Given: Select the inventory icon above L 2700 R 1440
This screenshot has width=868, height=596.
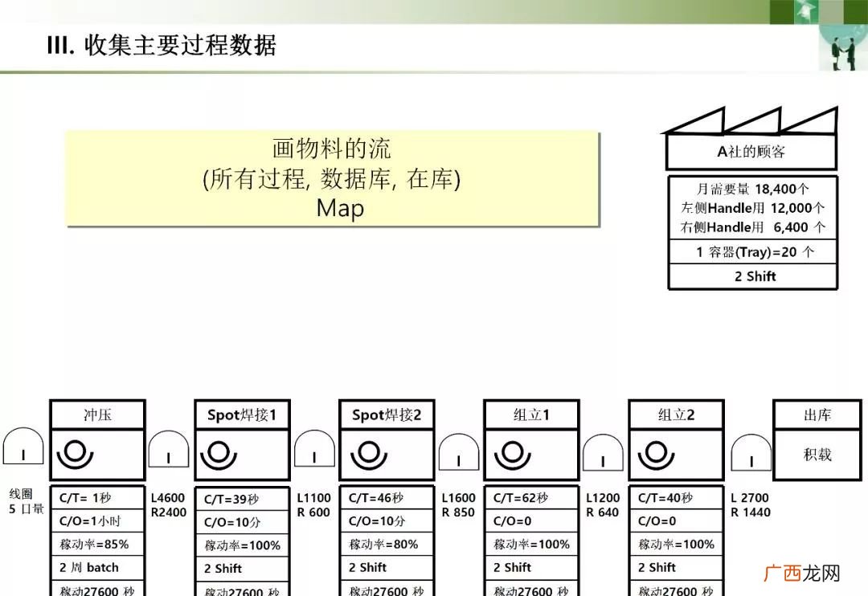Looking at the screenshot, I should click(x=751, y=452).
